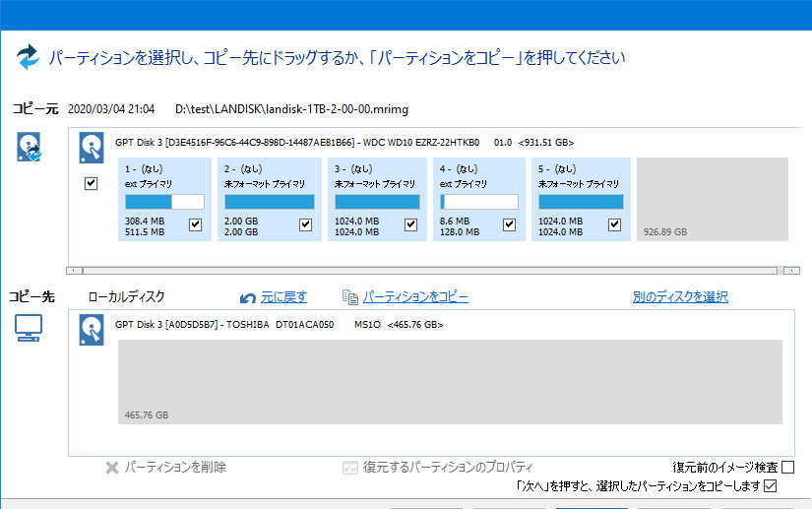
Task: Uncheck partition 1 ext primary checkbox
Action: (195, 224)
